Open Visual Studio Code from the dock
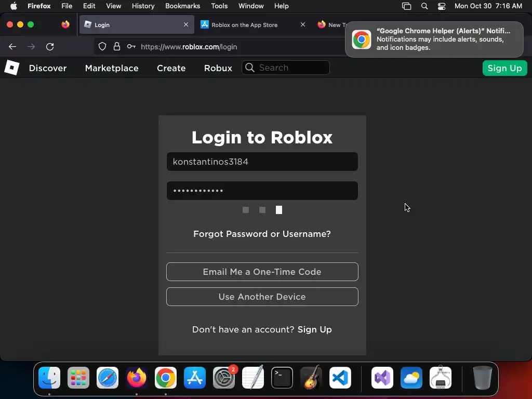This screenshot has height=399, width=532. [x=340, y=378]
